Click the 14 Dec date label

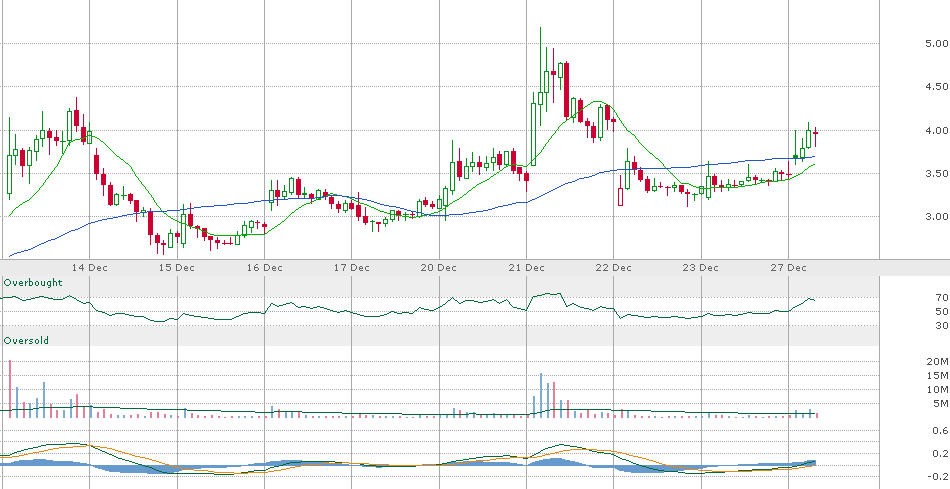90,268
